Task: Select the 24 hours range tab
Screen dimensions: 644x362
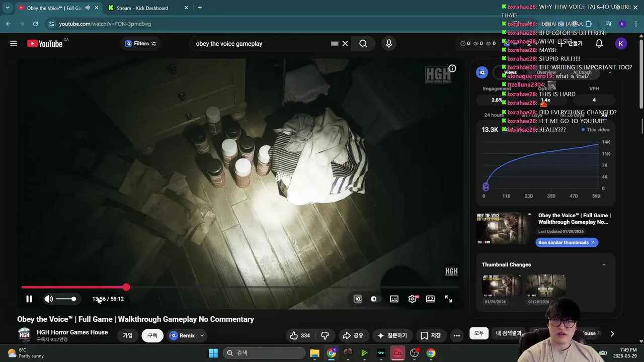Action: coord(494,115)
